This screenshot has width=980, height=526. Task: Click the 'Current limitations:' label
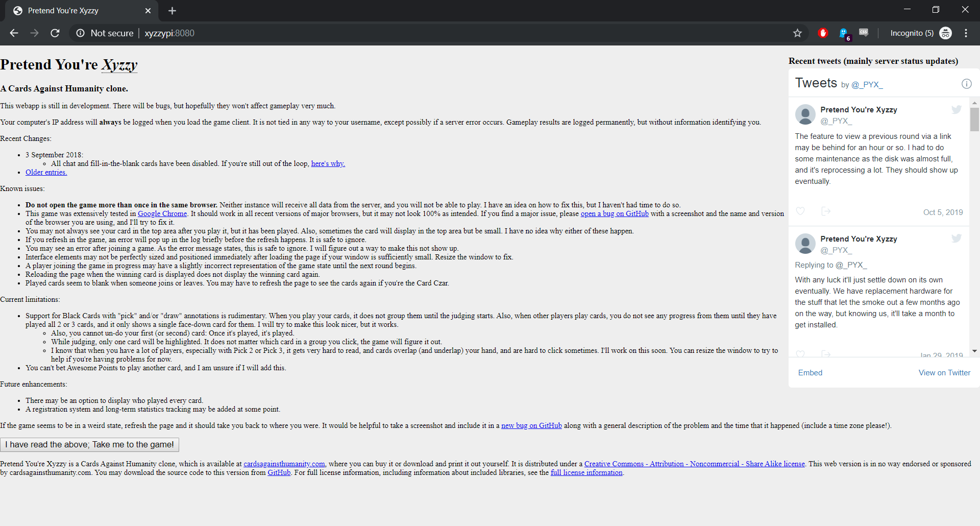30,299
